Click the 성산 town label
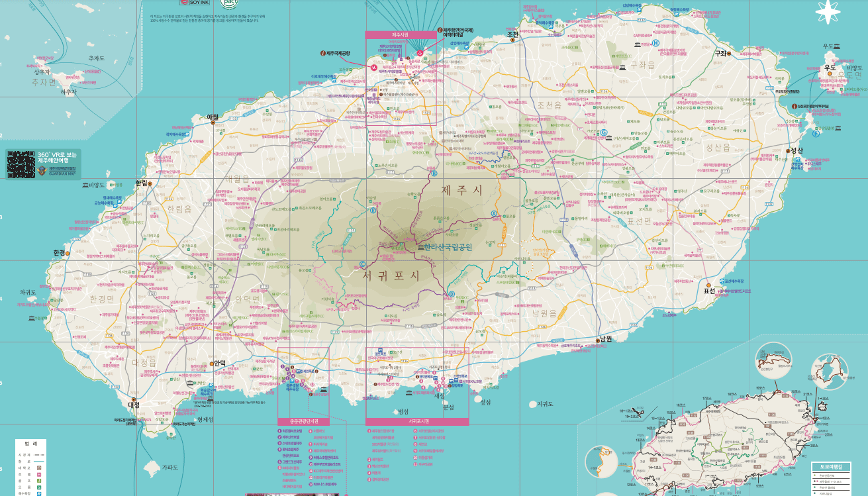 (x=796, y=151)
